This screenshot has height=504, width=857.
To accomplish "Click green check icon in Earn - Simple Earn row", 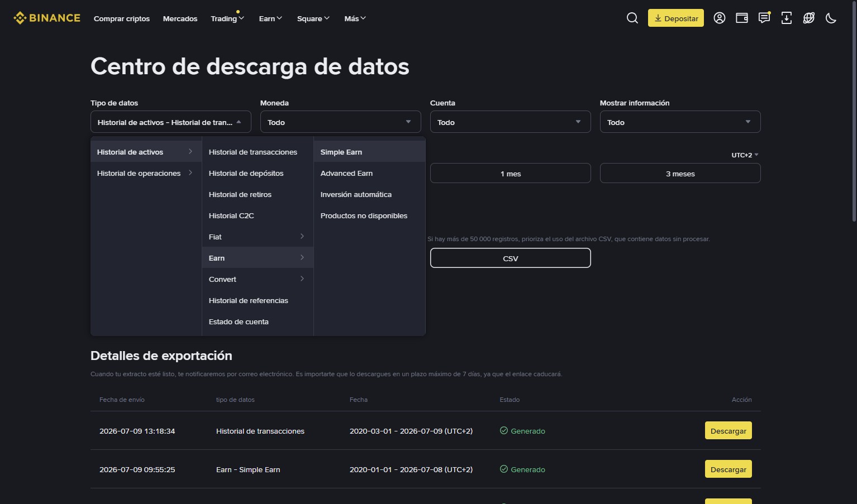I will point(504,469).
